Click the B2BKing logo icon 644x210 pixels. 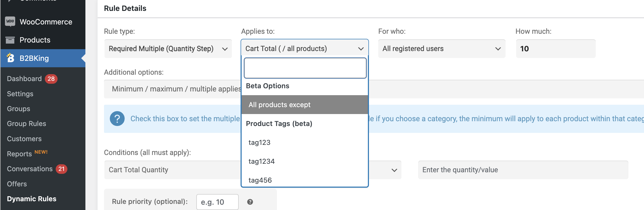coord(10,58)
